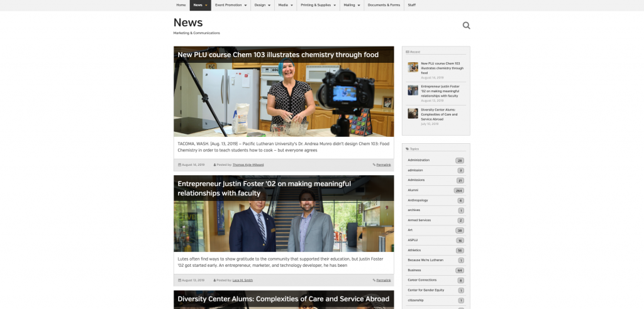Click the Recent Chem 103 thumbnail
This screenshot has width=644, height=309.
click(413, 67)
